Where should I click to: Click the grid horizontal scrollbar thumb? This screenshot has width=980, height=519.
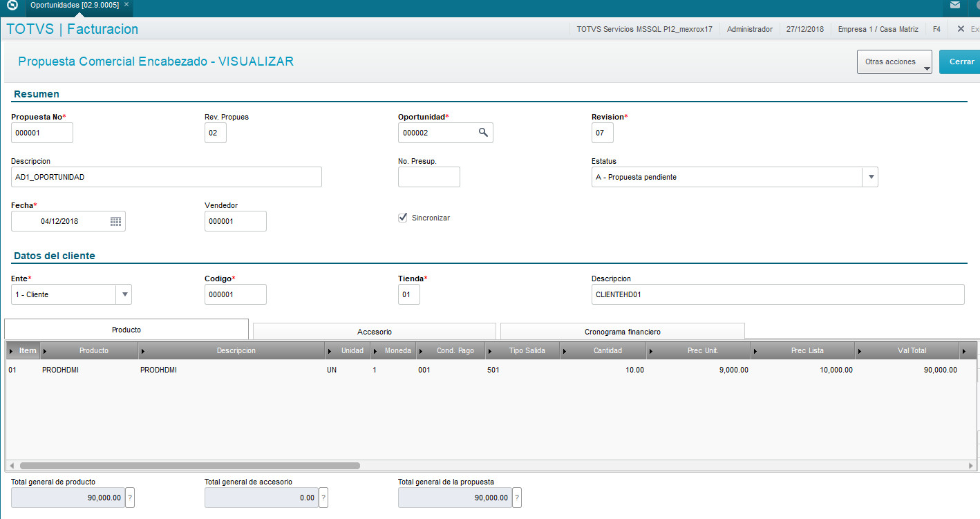pyautogui.click(x=189, y=466)
